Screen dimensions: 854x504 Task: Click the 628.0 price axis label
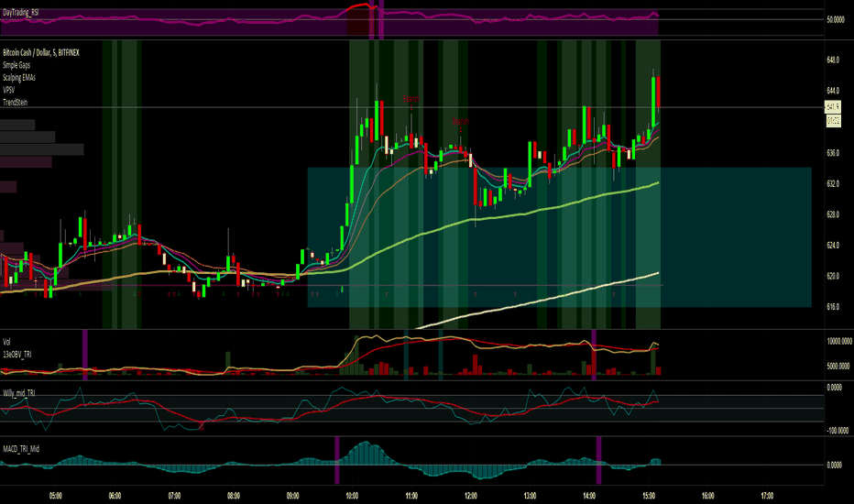point(833,214)
